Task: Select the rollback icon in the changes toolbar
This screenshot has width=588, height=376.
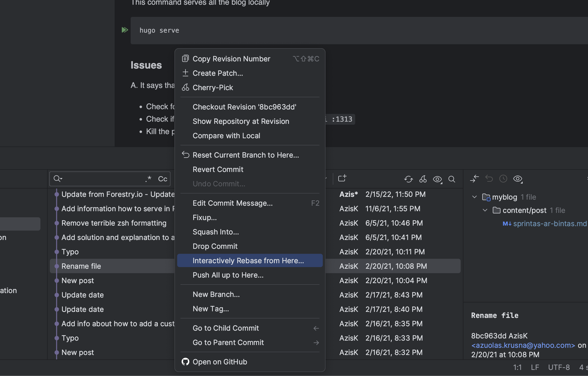Action: coord(489,179)
